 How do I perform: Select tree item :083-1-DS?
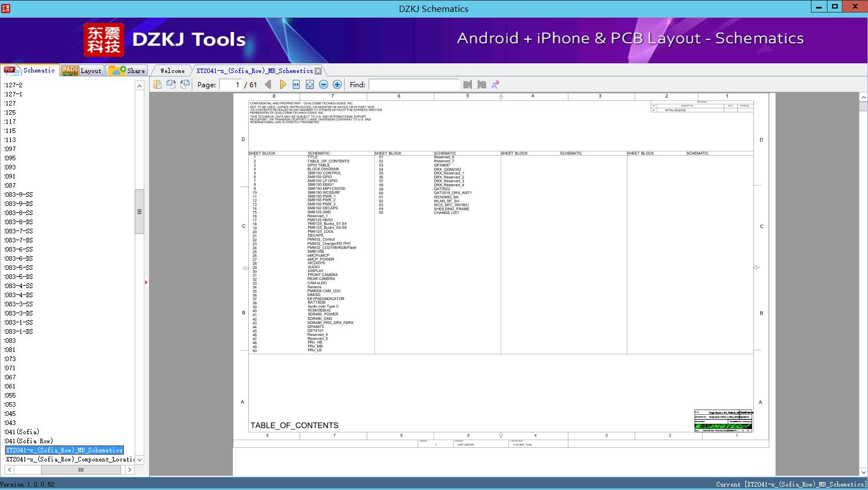[19, 331]
